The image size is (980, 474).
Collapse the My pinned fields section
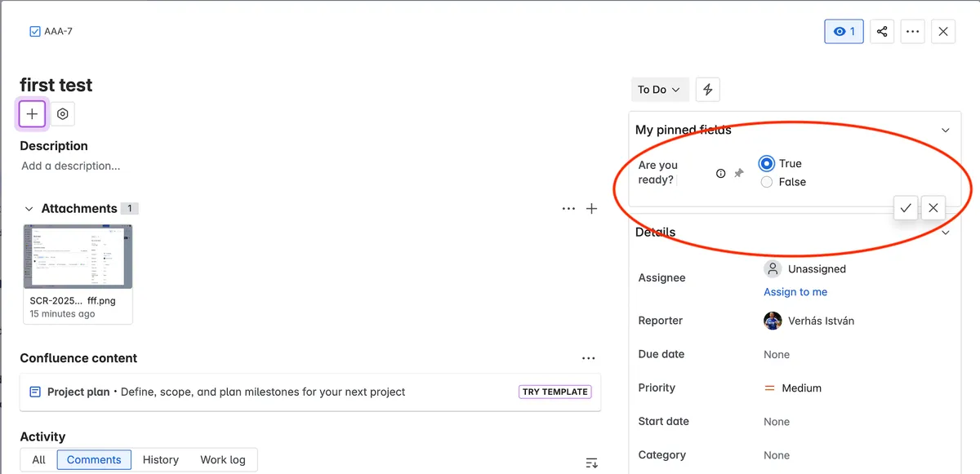946,131
